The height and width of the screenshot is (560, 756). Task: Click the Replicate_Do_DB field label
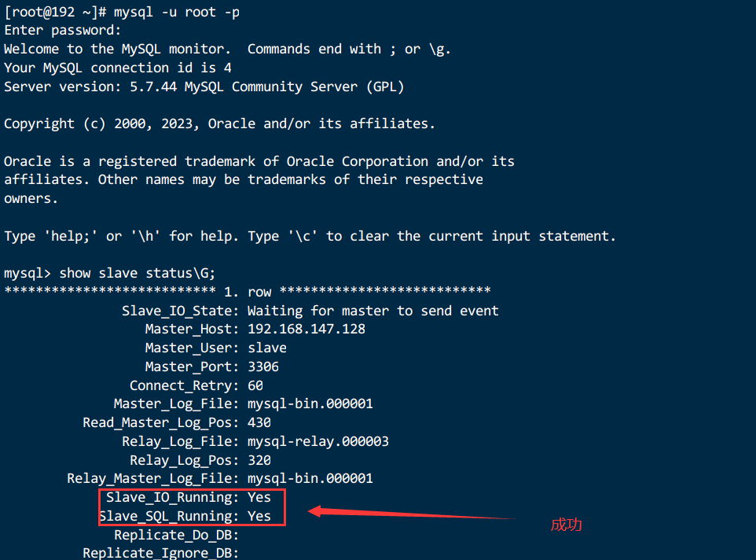[x=177, y=535]
